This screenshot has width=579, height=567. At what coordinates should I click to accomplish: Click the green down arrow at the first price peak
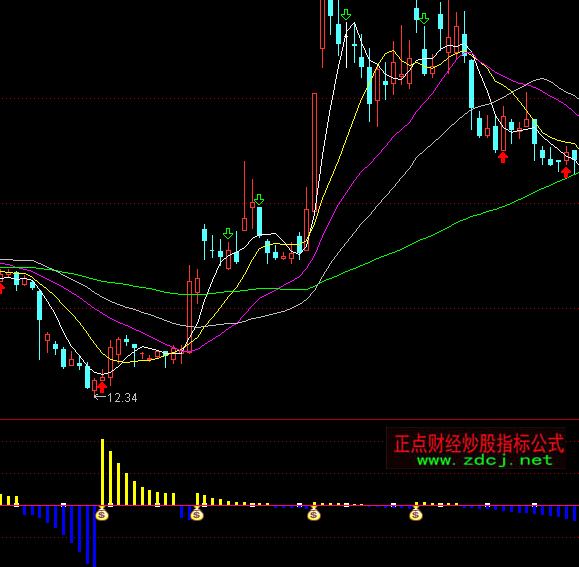point(346,15)
